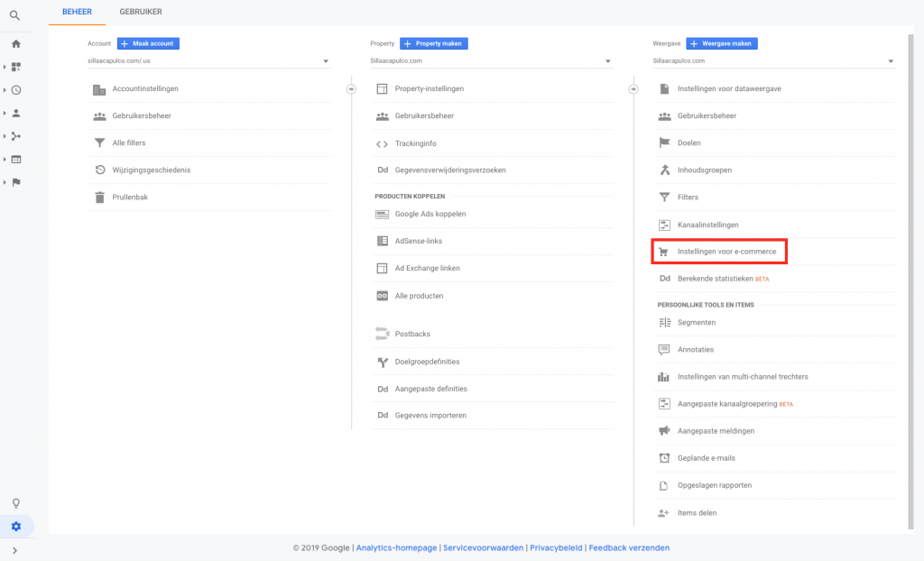This screenshot has height=561, width=924.
Task: Click the Wijzigingsgeschiedenis history icon
Action: [99, 170]
